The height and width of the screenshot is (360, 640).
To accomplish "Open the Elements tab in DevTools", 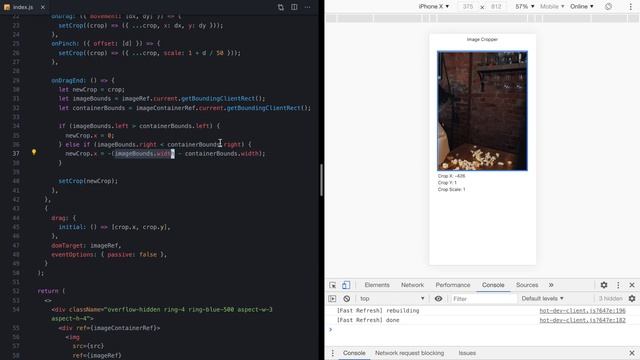I will pos(377,285).
